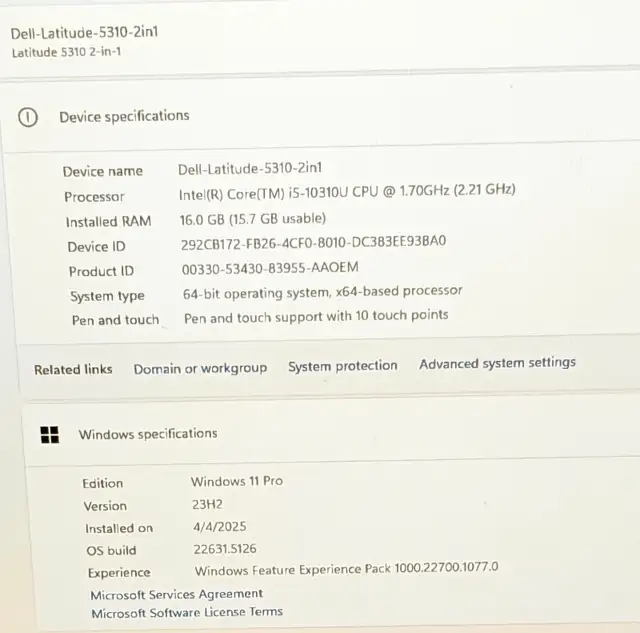Select the Installed on date 4/4/2025
640x633 pixels.
(x=220, y=526)
